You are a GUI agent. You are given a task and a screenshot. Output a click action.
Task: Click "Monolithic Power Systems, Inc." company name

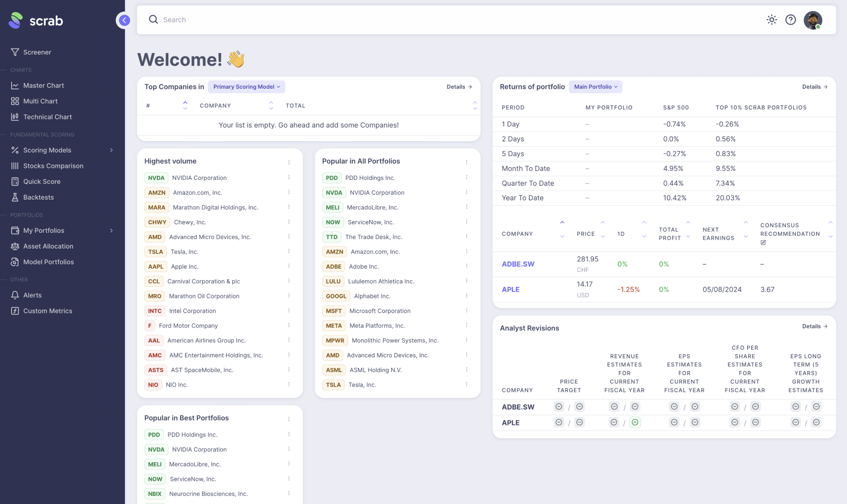click(x=395, y=341)
